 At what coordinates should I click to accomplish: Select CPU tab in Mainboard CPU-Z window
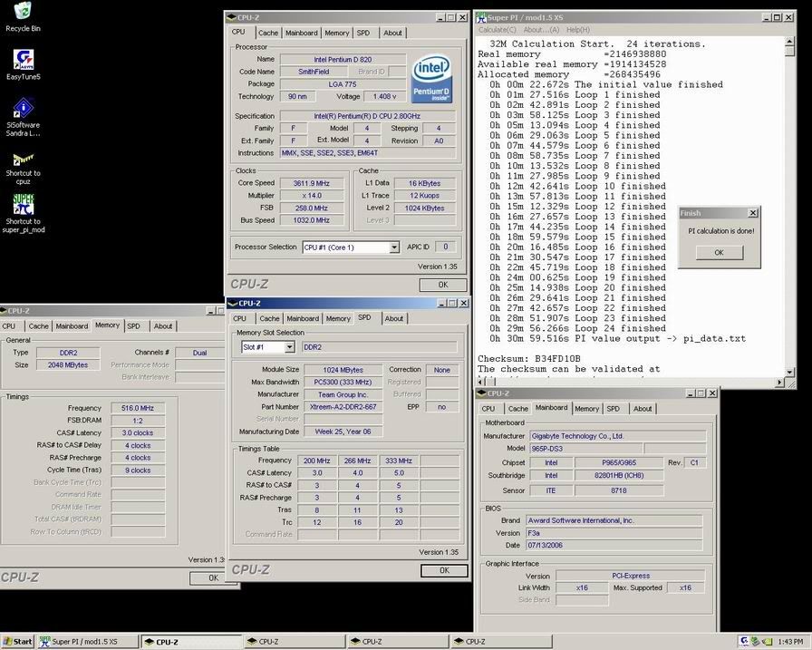(x=488, y=409)
